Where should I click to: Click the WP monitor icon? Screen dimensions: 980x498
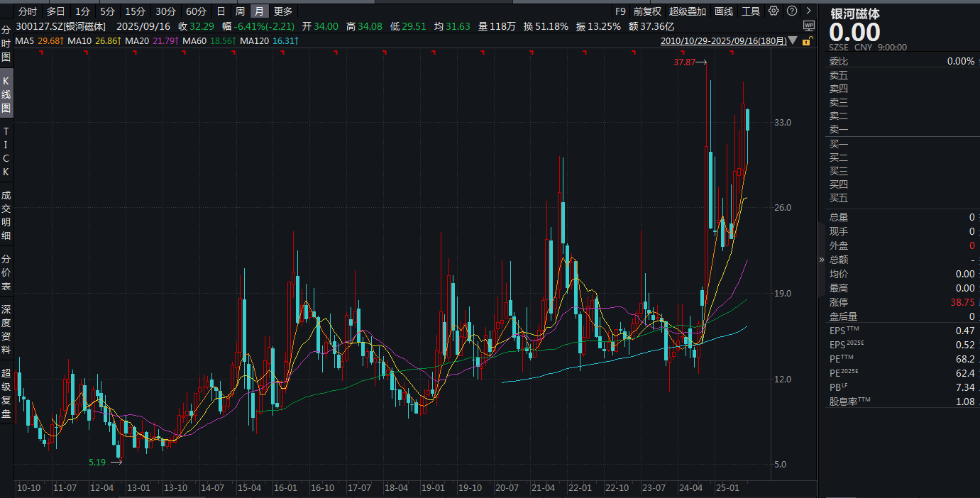pos(809,26)
